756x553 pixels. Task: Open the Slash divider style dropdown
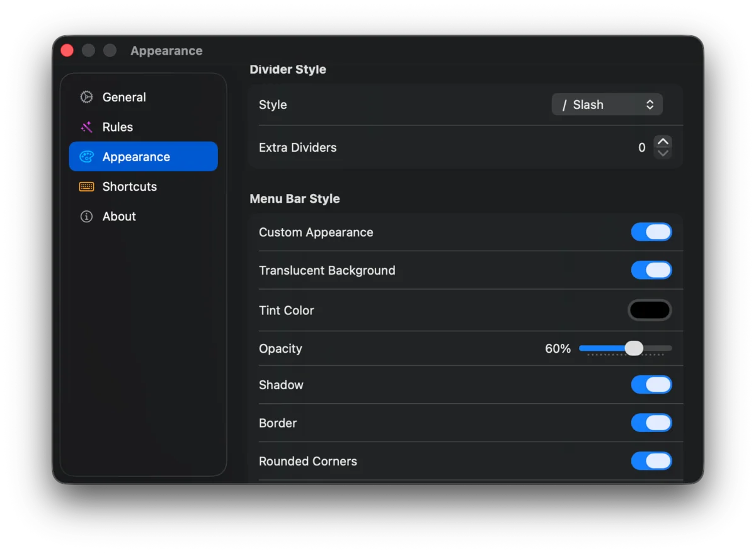pos(607,105)
